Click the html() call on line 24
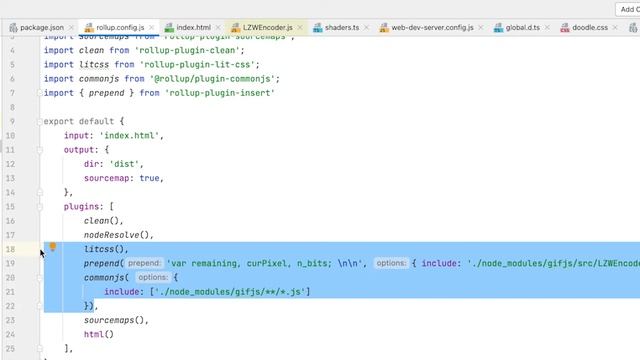640x360 pixels. tap(98, 334)
